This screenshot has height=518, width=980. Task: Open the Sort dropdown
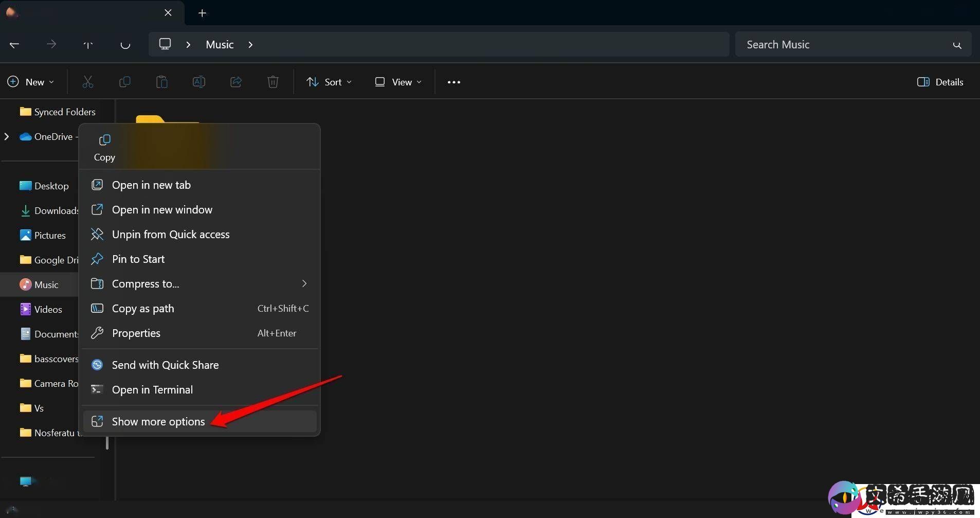pos(329,82)
